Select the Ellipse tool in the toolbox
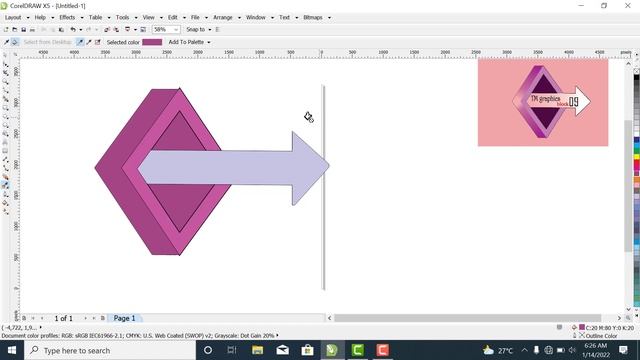640x360 pixels. click(6, 116)
